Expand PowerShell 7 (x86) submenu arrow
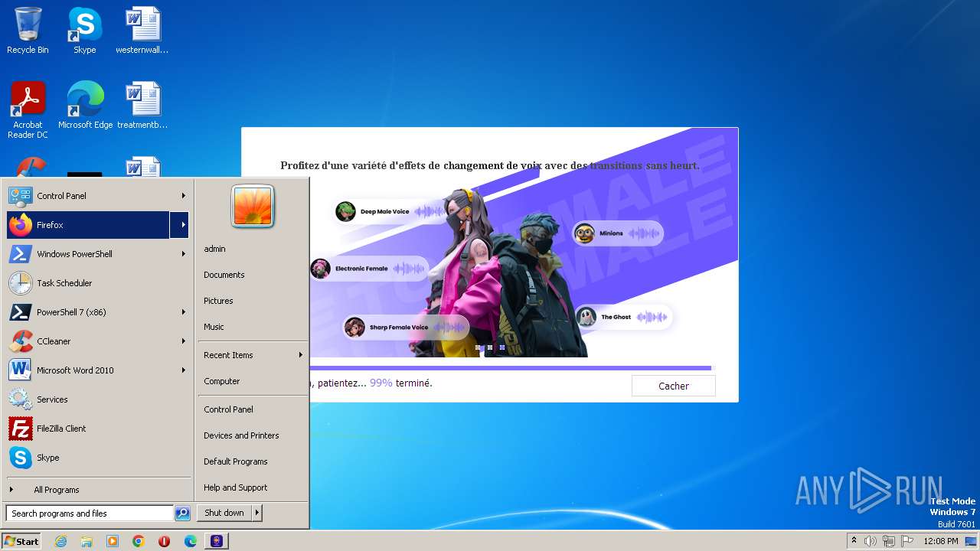The image size is (980, 551). [183, 312]
